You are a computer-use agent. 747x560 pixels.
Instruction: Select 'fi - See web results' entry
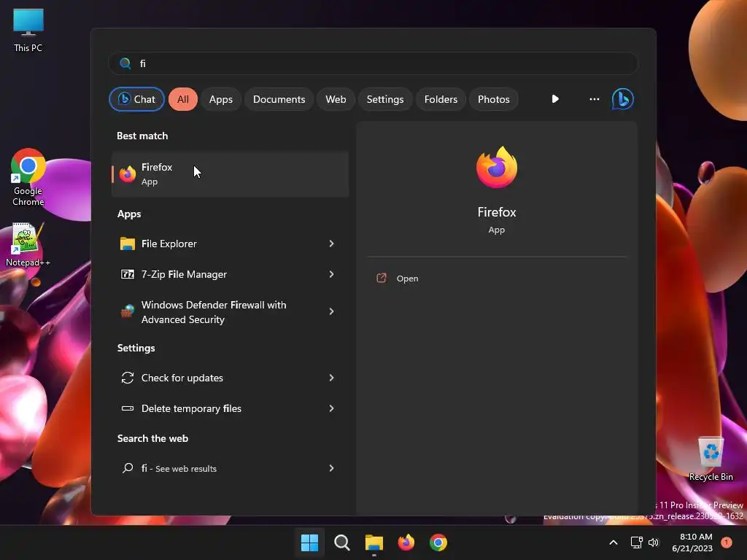[x=230, y=469]
